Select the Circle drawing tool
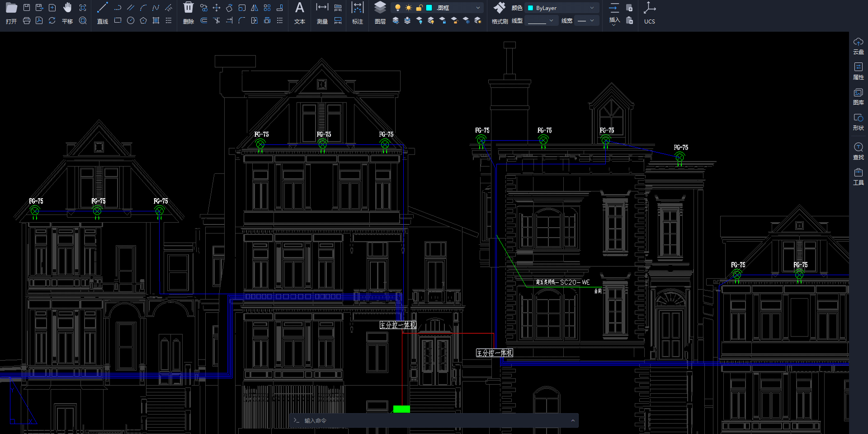 (131, 21)
